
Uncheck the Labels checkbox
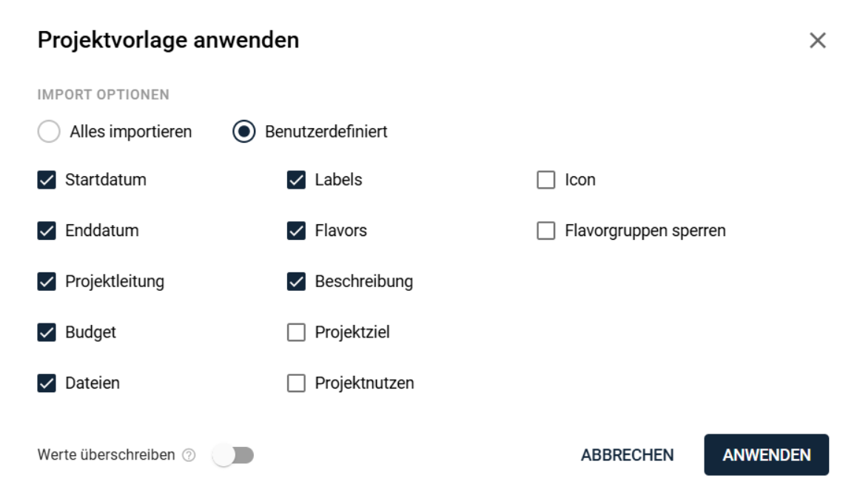pos(296,180)
